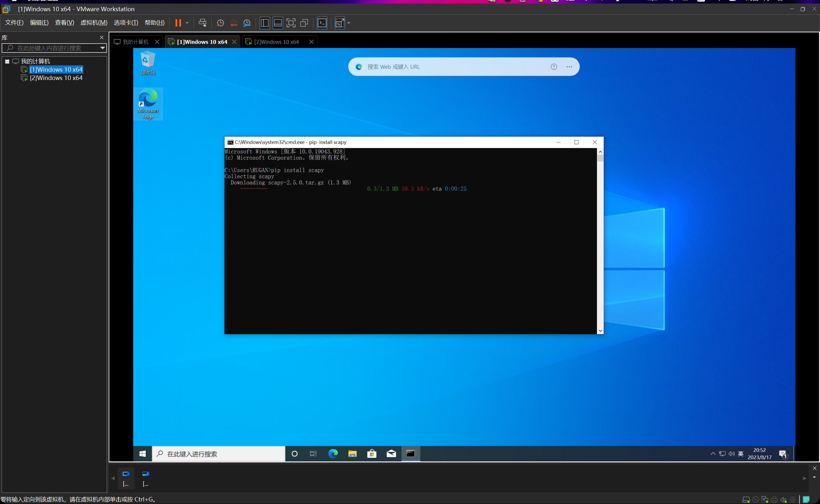
Task: Expand the thumbnail bar options dropdown arrow
Action: (814, 477)
